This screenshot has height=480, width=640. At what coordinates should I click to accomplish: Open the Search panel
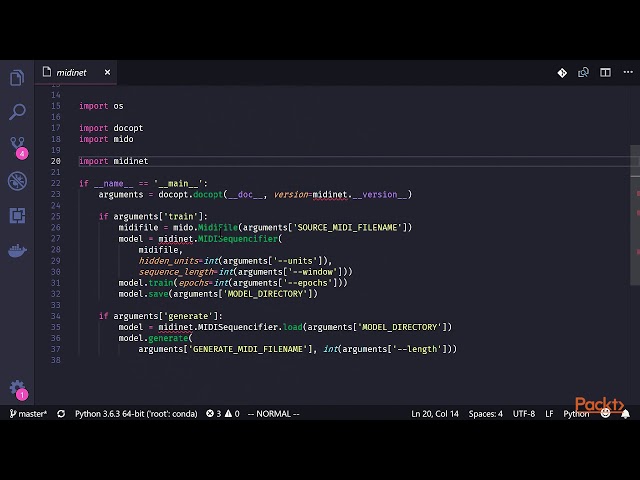tap(17, 112)
